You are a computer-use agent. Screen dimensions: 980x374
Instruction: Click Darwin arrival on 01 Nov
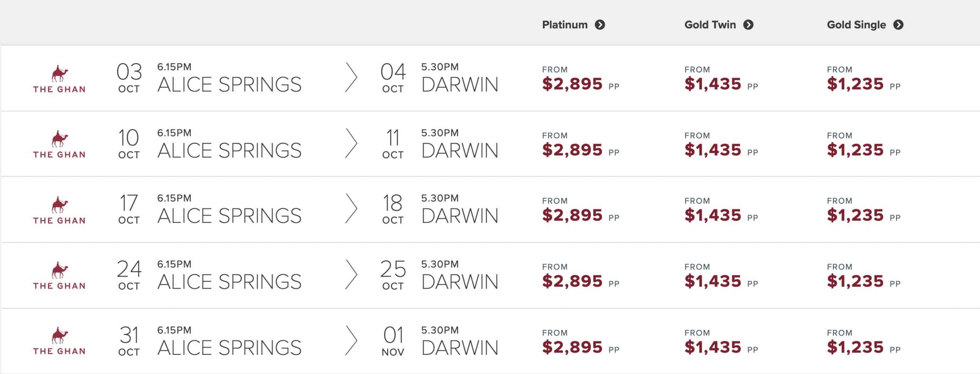(460, 348)
